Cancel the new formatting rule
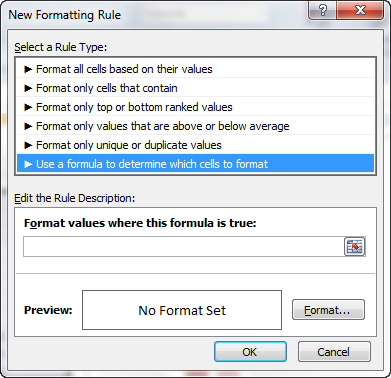Image resolution: width=391 pixels, height=378 pixels. tap(334, 352)
